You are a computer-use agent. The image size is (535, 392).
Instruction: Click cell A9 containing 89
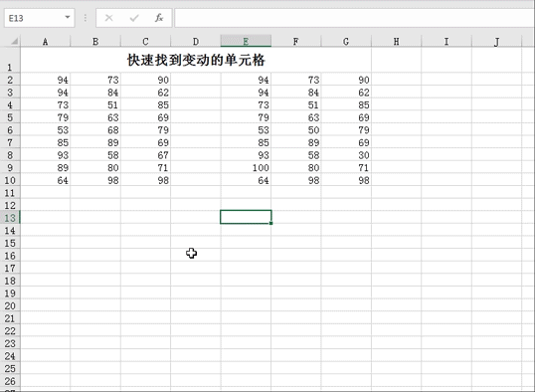pyautogui.click(x=46, y=167)
